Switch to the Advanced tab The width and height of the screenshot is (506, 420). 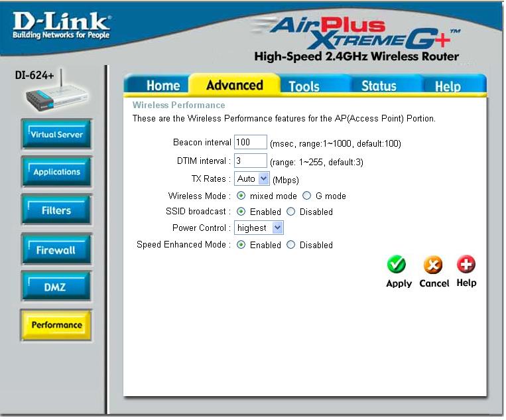[235, 85]
